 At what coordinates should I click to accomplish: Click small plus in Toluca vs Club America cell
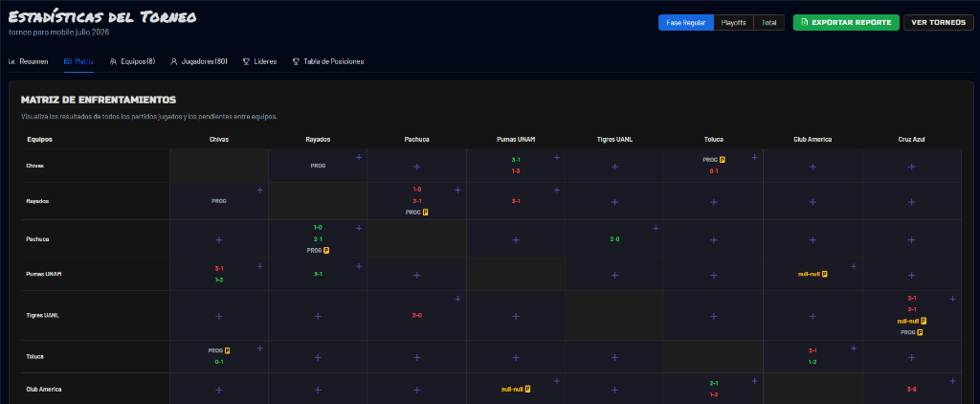854,348
